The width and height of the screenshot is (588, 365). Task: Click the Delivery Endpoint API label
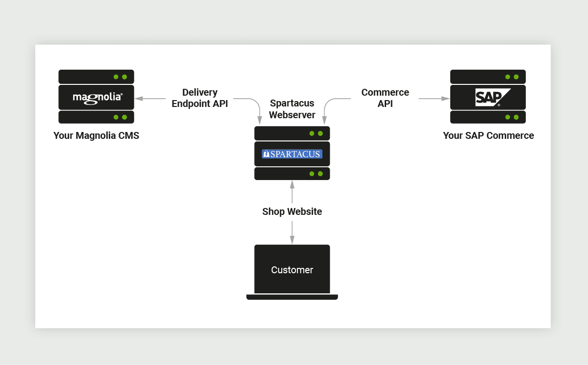(200, 98)
